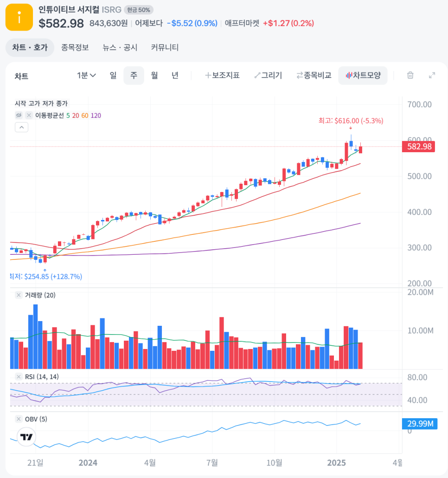Screen dimensions: 448x478
Task: Toggle moving average visibility eye icon
Action: 19,115
